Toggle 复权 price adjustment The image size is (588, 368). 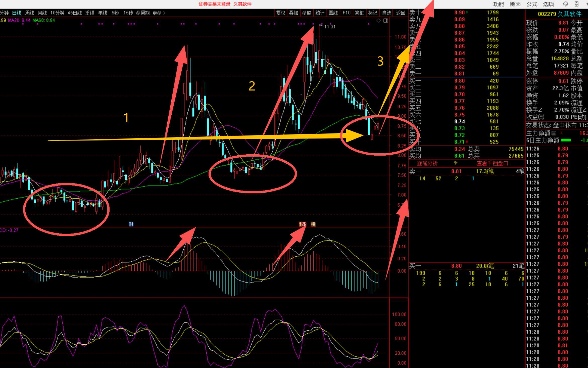[281, 13]
